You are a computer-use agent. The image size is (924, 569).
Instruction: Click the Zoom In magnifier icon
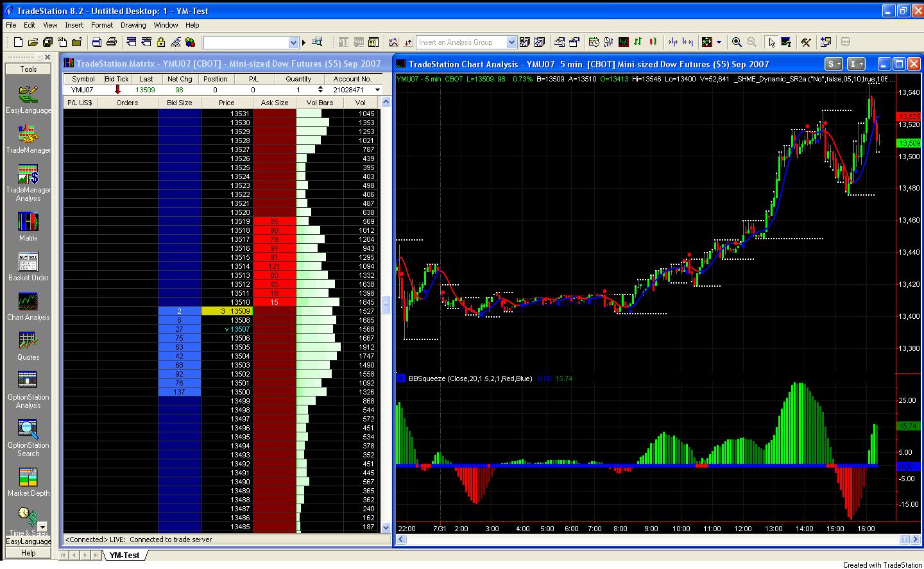click(x=737, y=42)
